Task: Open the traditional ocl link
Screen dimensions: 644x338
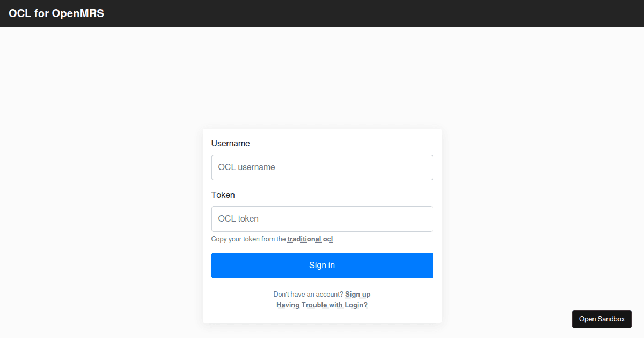Action: coord(310,239)
